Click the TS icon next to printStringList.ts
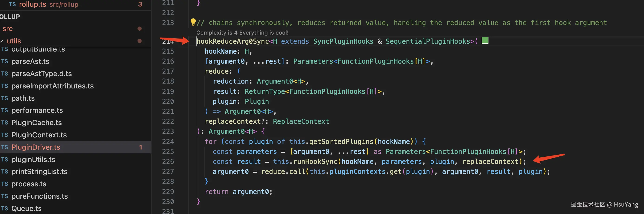644x214 pixels. (4, 172)
